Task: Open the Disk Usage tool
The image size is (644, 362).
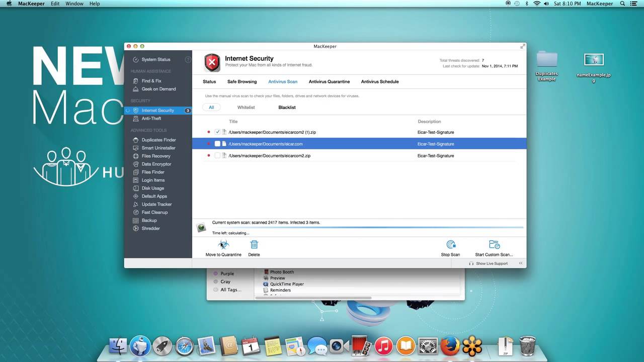Action: pyautogui.click(x=152, y=188)
